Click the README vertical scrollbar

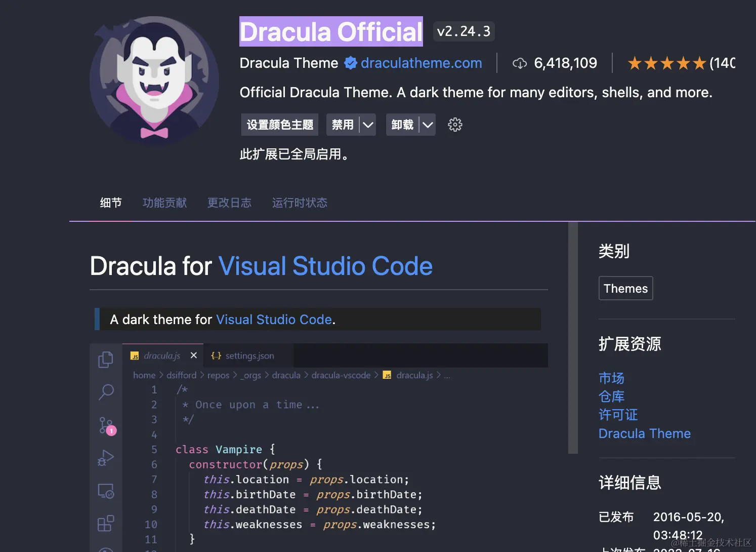pos(573,338)
